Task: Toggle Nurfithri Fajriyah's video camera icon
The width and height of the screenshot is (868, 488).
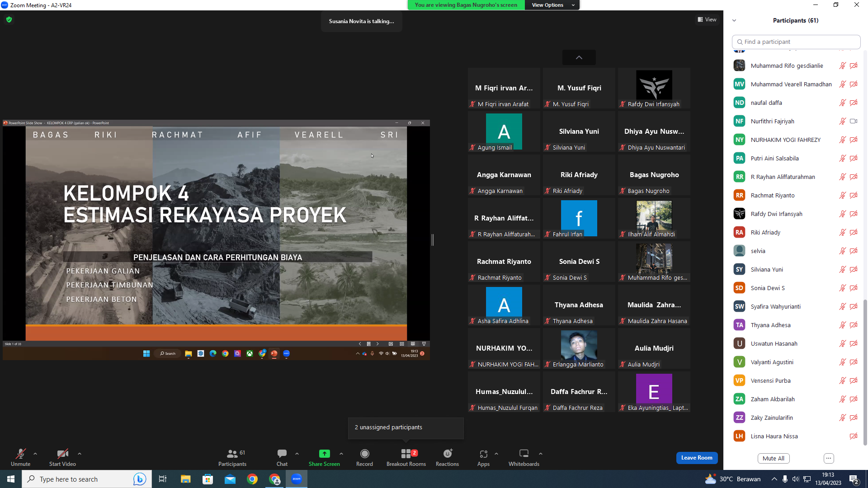Action: coord(854,121)
